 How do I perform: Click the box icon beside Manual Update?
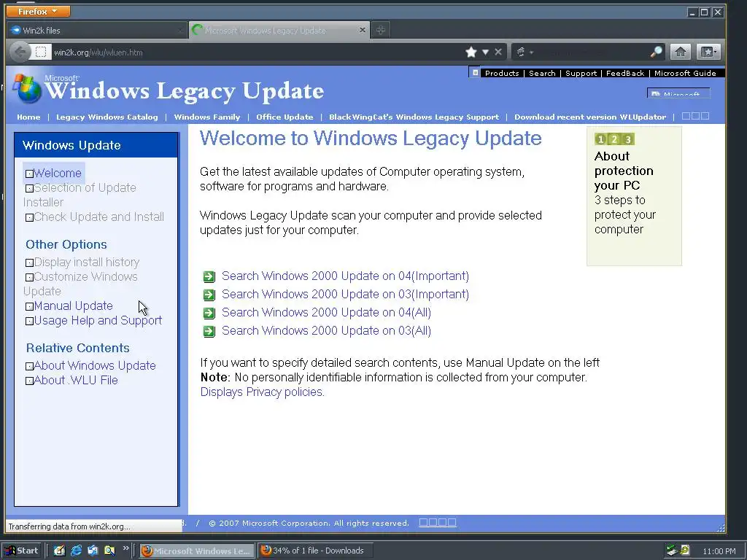click(x=29, y=307)
